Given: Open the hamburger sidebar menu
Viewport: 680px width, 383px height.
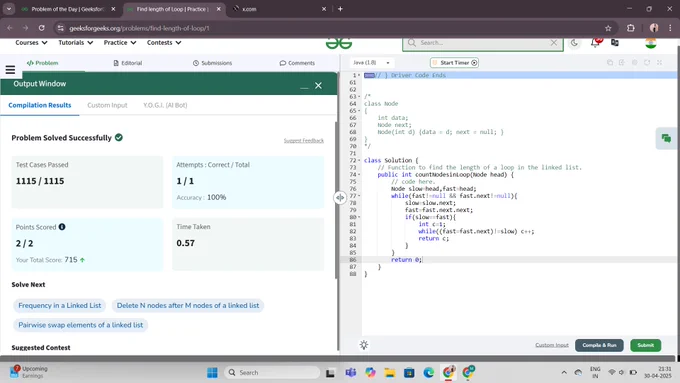Looking at the screenshot, I should point(10,69).
